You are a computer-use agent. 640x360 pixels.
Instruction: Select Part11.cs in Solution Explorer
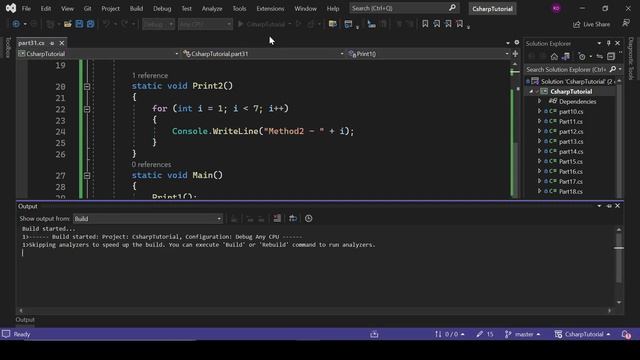[x=571, y=121]
